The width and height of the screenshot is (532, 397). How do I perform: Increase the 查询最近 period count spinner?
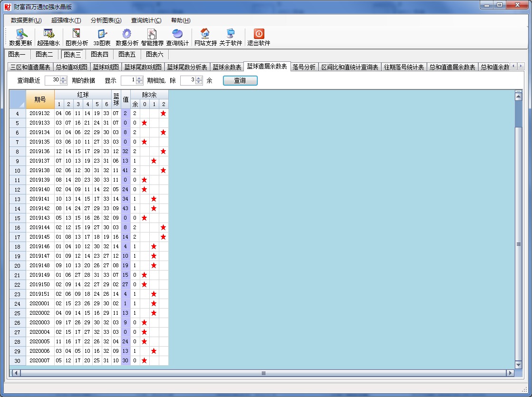(x=63, y=78)
